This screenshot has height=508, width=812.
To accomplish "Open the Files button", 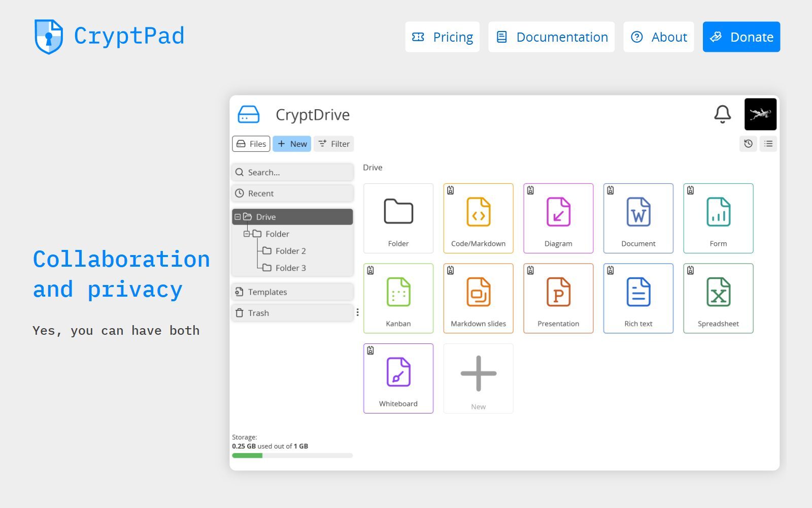I will pos(251,144).
